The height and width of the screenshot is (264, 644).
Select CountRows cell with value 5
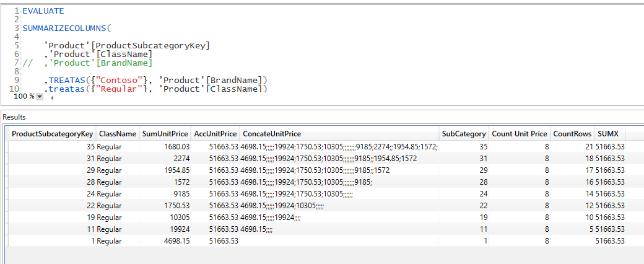573,229
